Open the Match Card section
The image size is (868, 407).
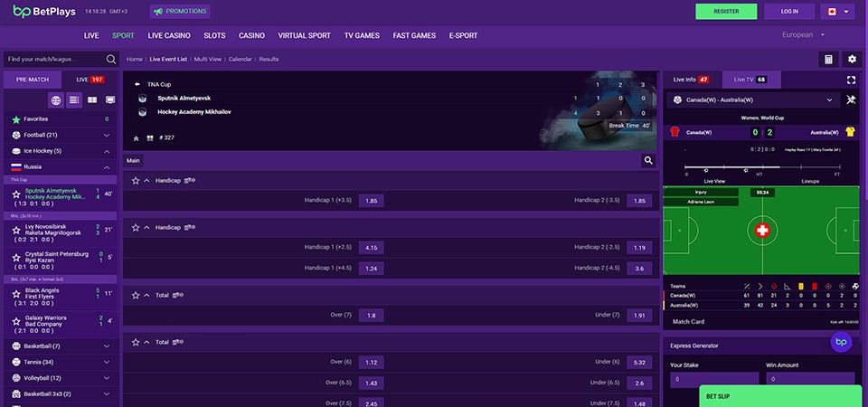[688, 322]
